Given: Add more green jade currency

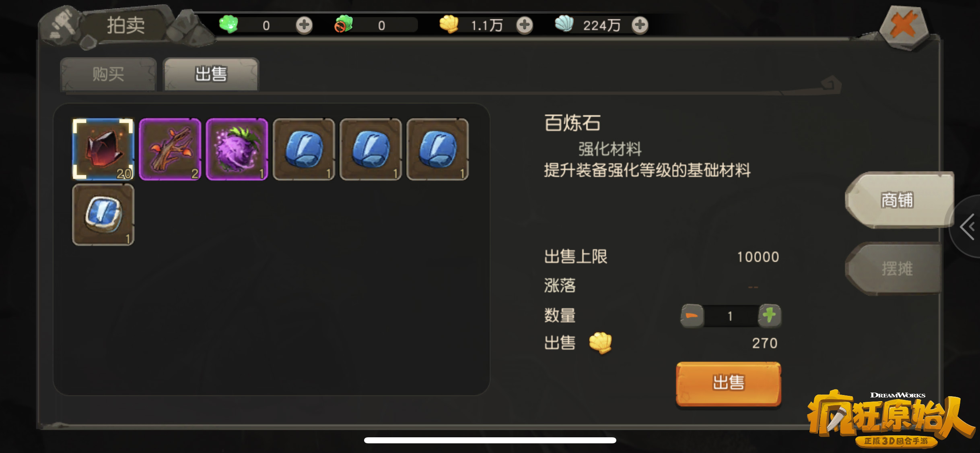Looking at the screenshot, I should coord(304,25).
